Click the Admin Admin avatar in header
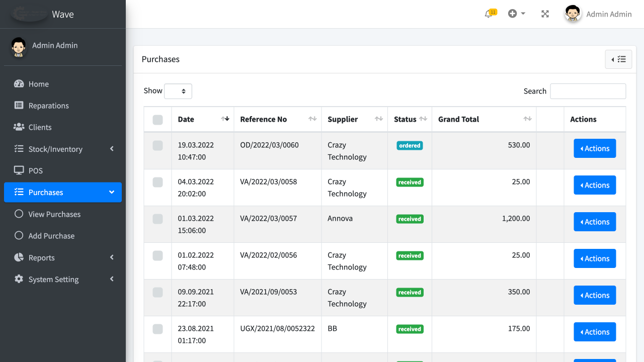 click(x=573, y=14)
